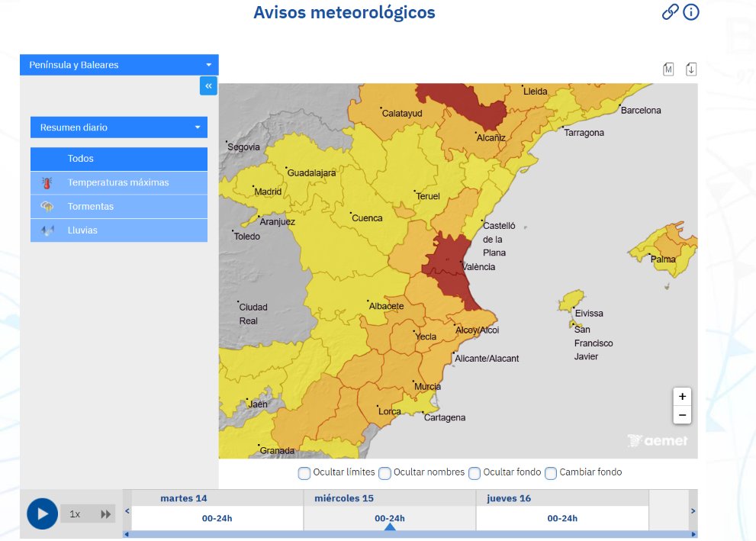Click the rain icon beside Lluvias
This screenshot has width=756, height=541.
(47, 230)
